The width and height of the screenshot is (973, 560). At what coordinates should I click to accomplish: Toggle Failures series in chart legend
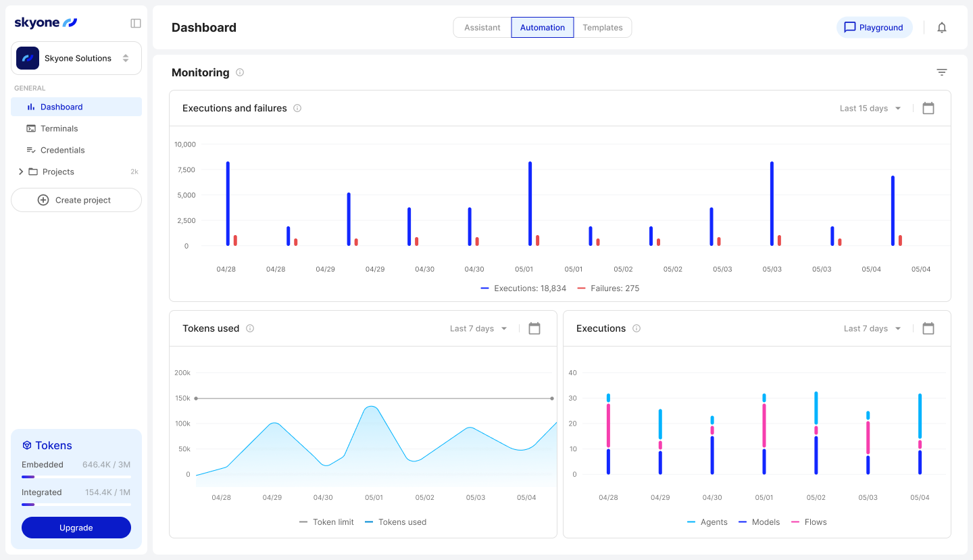(x=608, y=288)
